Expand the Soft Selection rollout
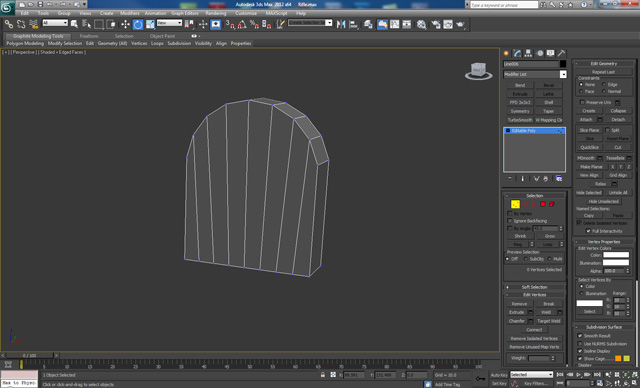 click(534, 287)
